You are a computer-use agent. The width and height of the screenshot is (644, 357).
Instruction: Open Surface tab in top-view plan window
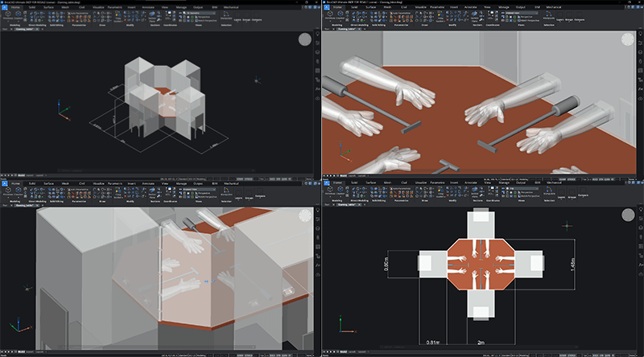pyautogui.click(x=370, y=183)
